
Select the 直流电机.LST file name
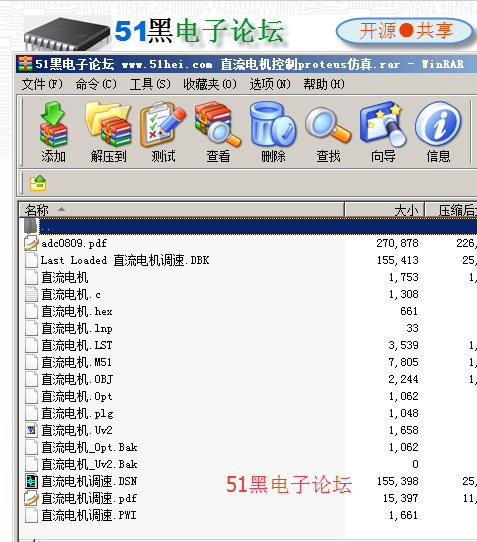click(x=77, y=345)
